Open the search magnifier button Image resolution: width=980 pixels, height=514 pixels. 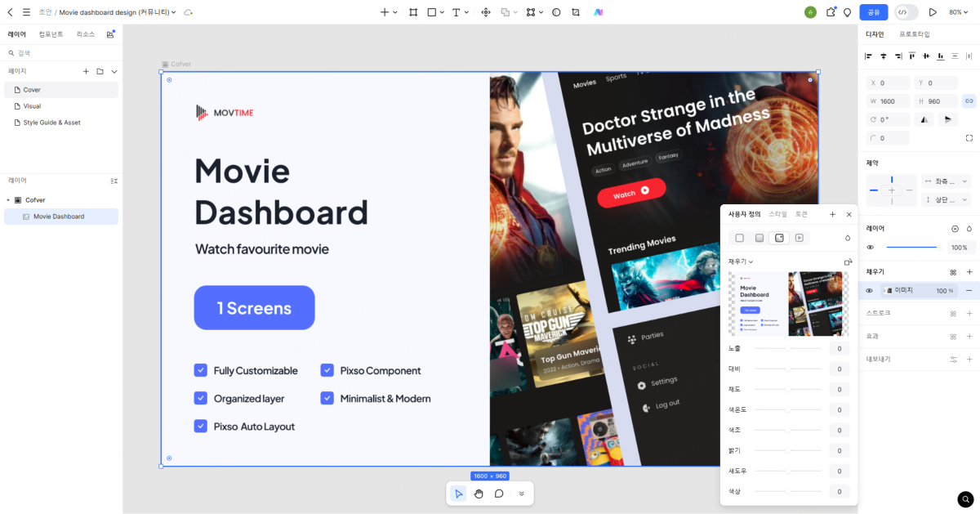tap(966, 498)
